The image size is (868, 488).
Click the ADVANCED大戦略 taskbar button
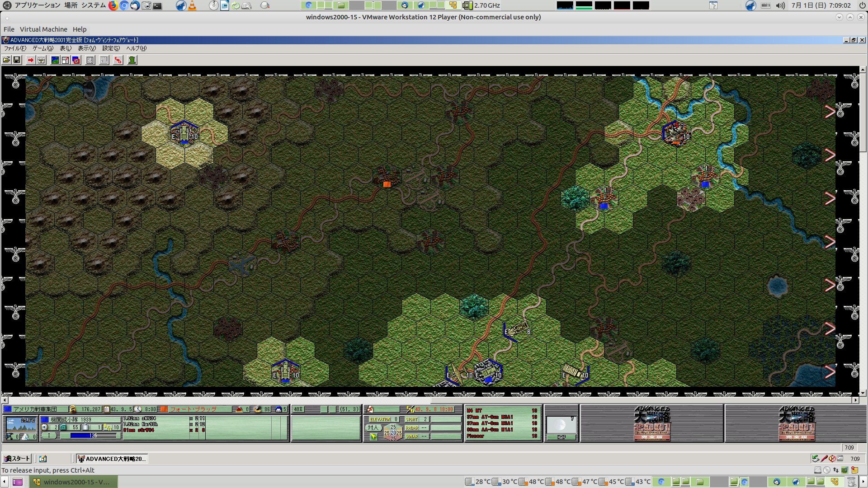[112, 459]
